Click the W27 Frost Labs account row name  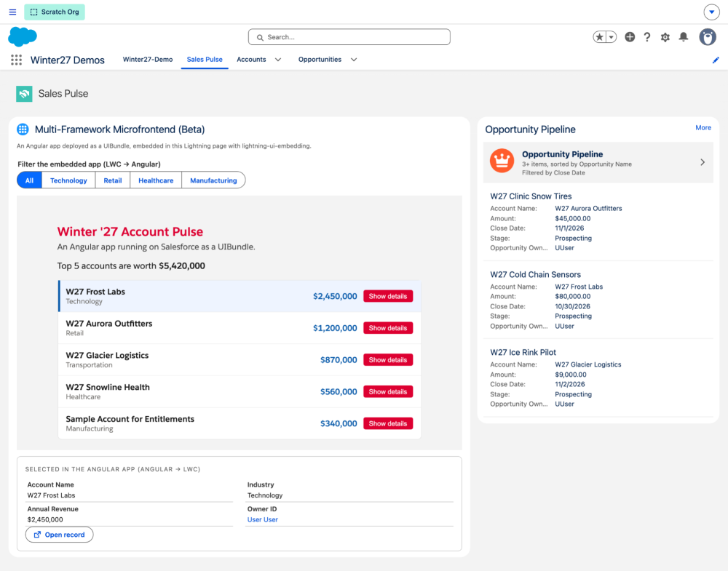pyautogui.click(x=95, y=292)
